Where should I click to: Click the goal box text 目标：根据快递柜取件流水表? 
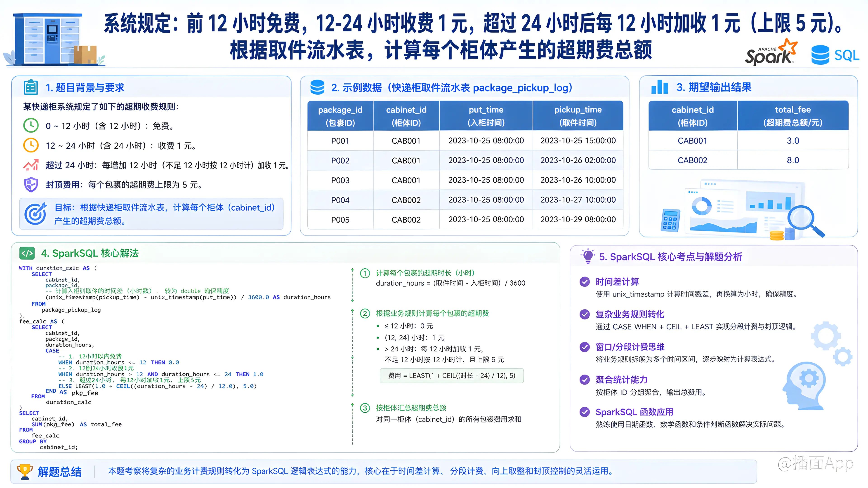(x=164, y=214)
